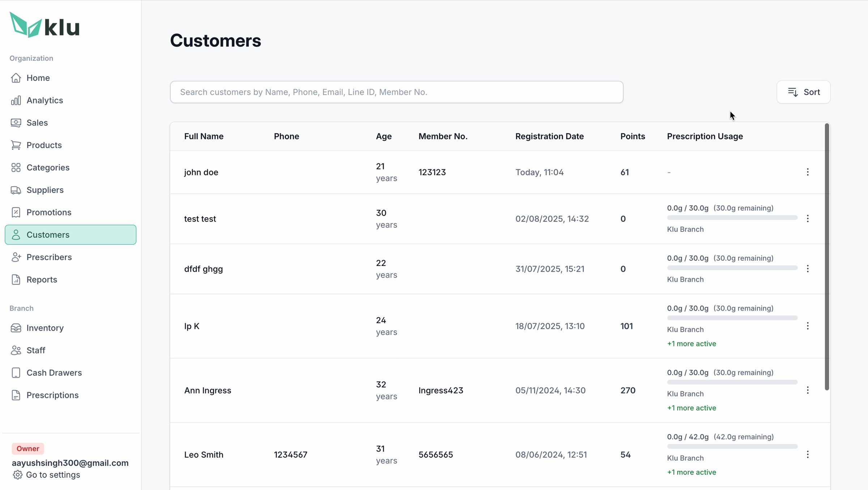Image resolution: width=868 pixels, height=490 pixels.
Task: Click phone number 1234567
Action: tap(290, 455)
